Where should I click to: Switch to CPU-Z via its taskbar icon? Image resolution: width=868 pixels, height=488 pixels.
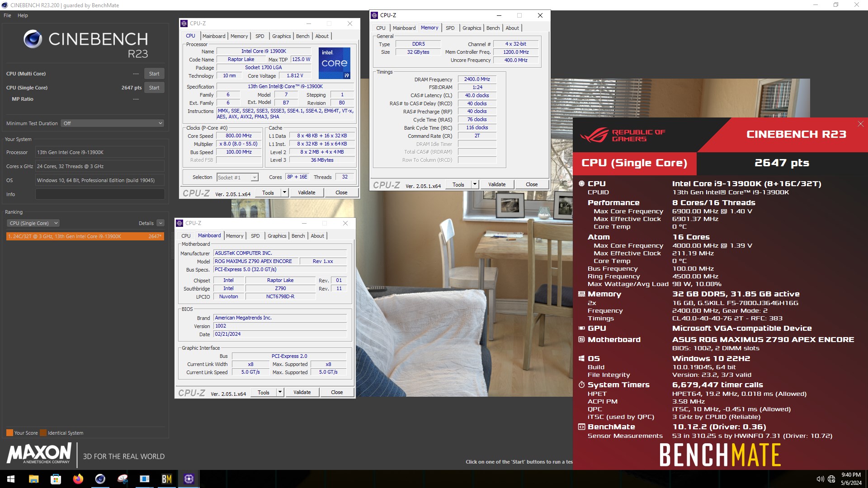[x=189, y=479]
